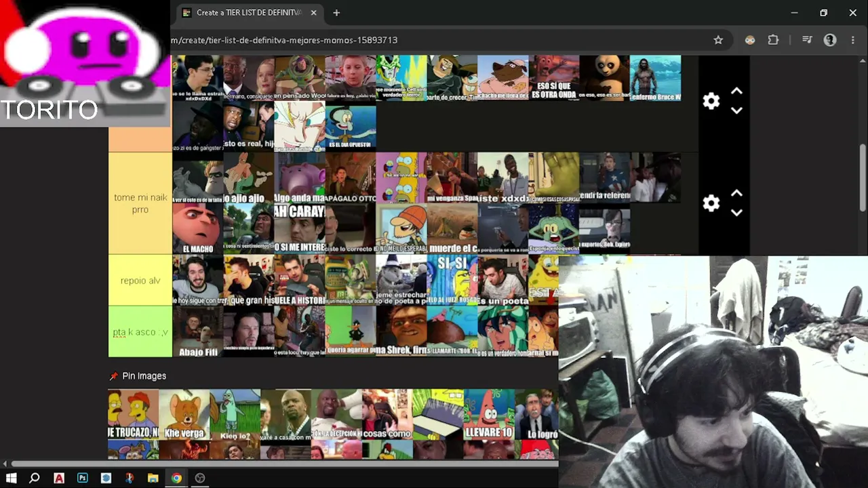Screen dimensions: 868x488
Task: Move 'tome mi naik prro' row down
Action: pos(736,213)
